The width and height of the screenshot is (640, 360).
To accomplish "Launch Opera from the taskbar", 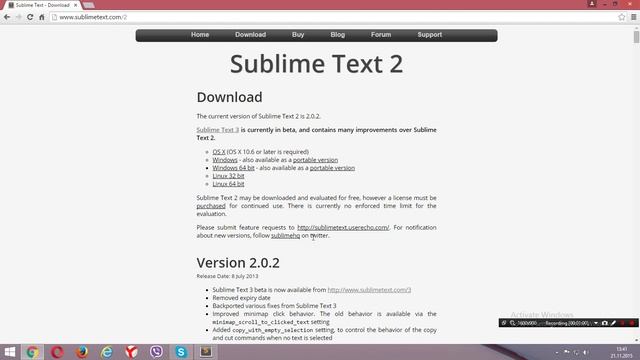I will [x=57, y=352].
